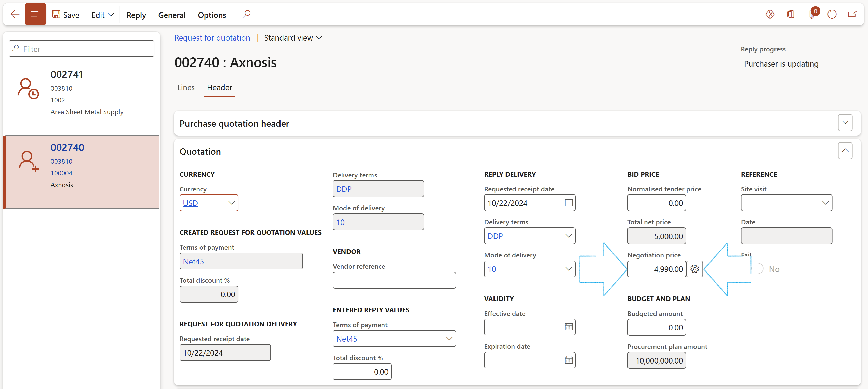Open record 002740 link in list
This screenshot has width=868, height=389.
68,147
